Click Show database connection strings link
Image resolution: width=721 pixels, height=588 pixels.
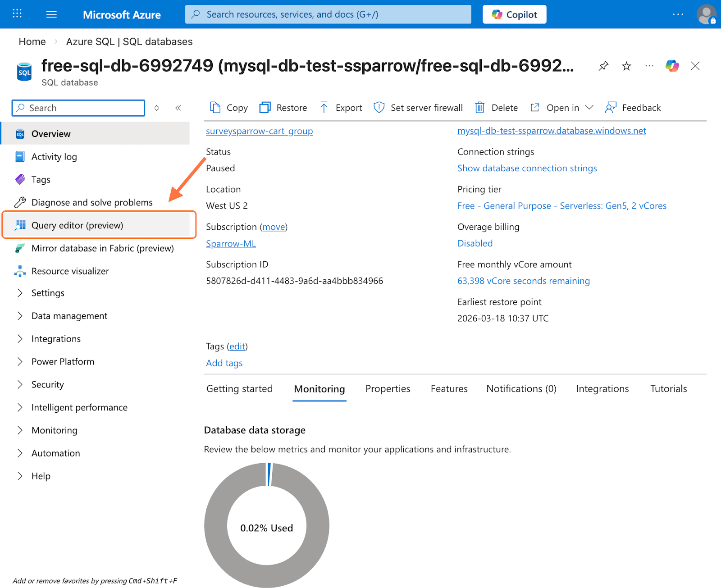[x=527, y=169]
